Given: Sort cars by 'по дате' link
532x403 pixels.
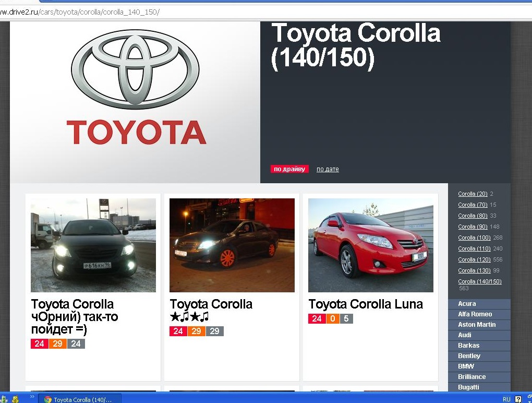Looking at the screenshot, I should click(328, 169).
